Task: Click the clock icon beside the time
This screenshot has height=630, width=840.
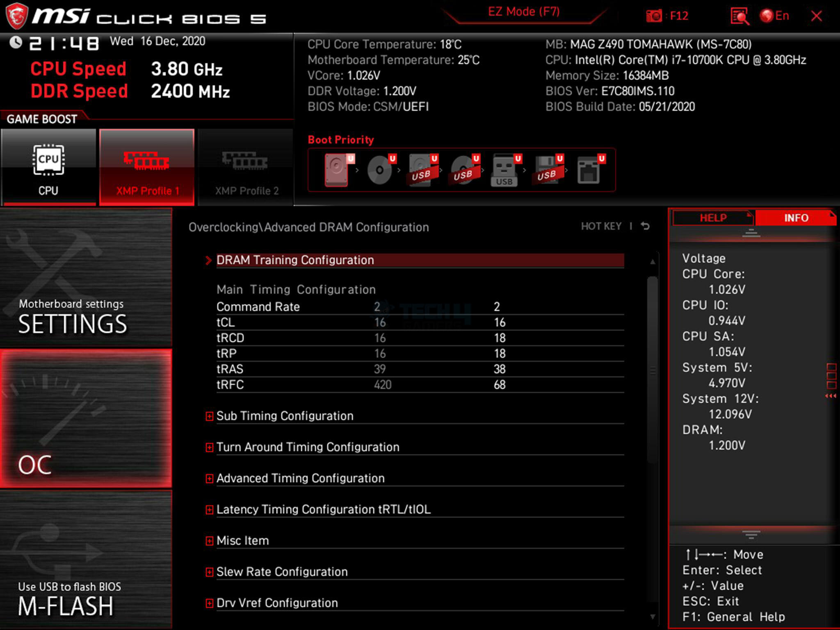Action: click(16, 42)
